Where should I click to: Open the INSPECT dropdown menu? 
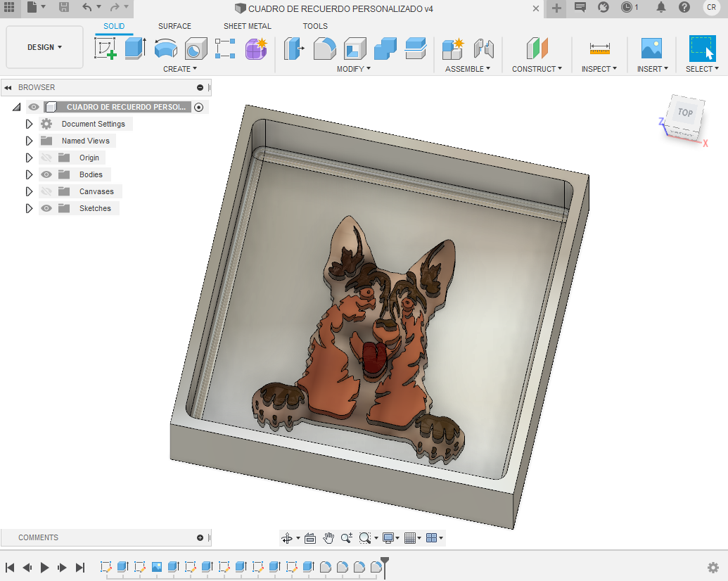(599, 69)
